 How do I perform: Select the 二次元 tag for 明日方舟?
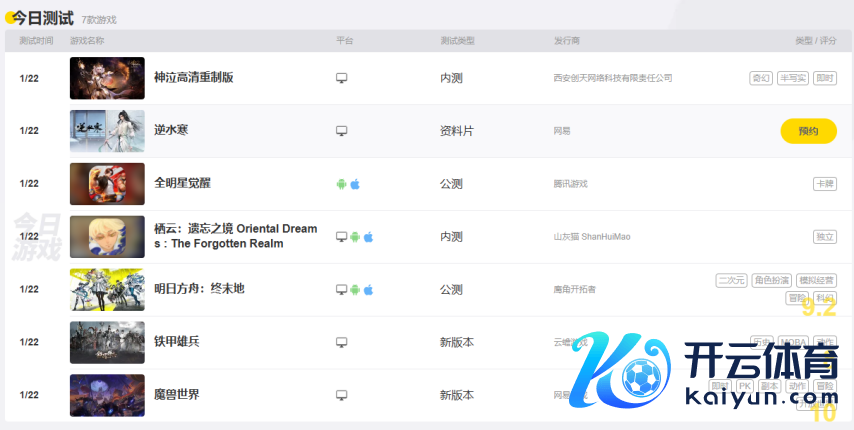[x=731, y=280]
